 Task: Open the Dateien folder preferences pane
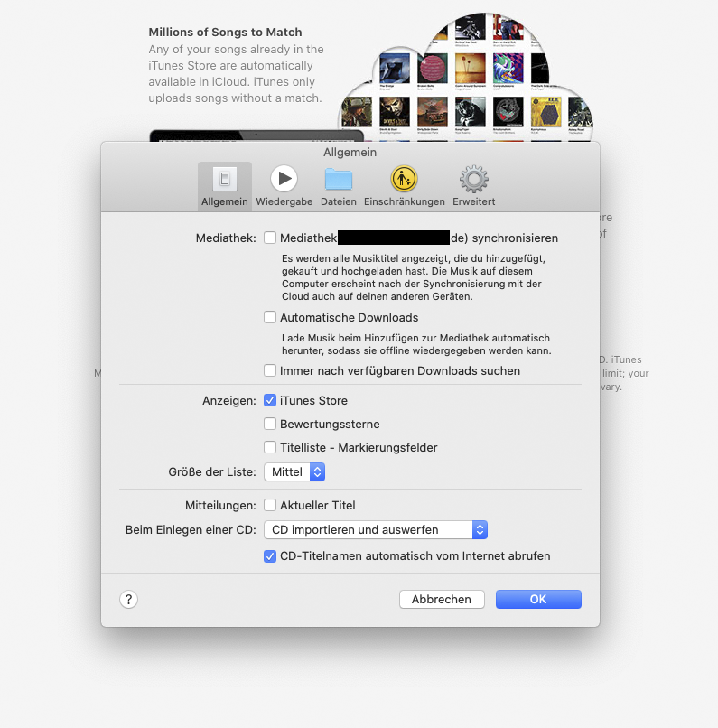pos(339,186)
